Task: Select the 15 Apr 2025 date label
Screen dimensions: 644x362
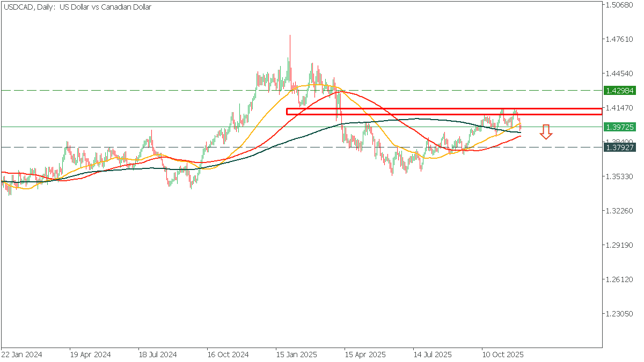Action: (x=365, y=355)
